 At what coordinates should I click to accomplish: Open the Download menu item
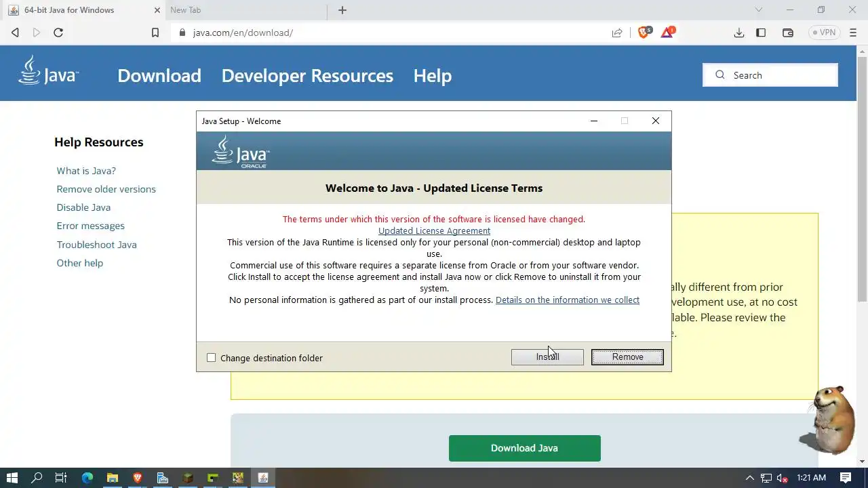pyautogui.click(x=159, y=75)
